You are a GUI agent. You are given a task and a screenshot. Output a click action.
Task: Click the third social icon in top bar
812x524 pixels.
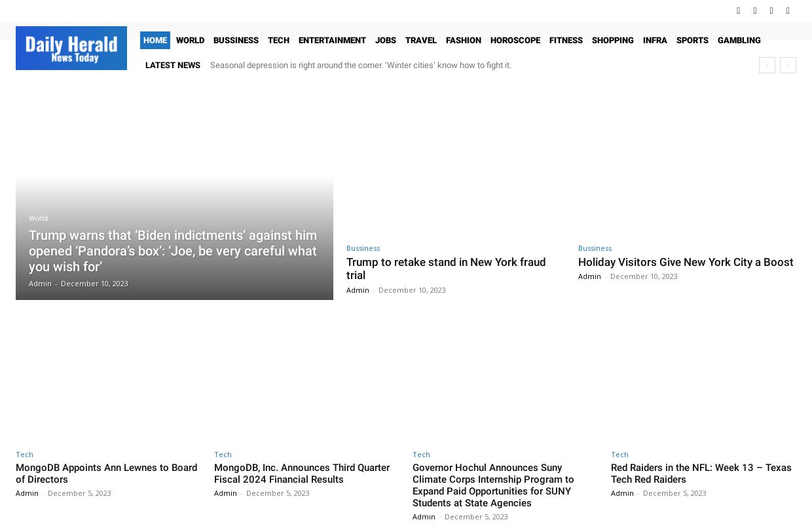(771, 10)
